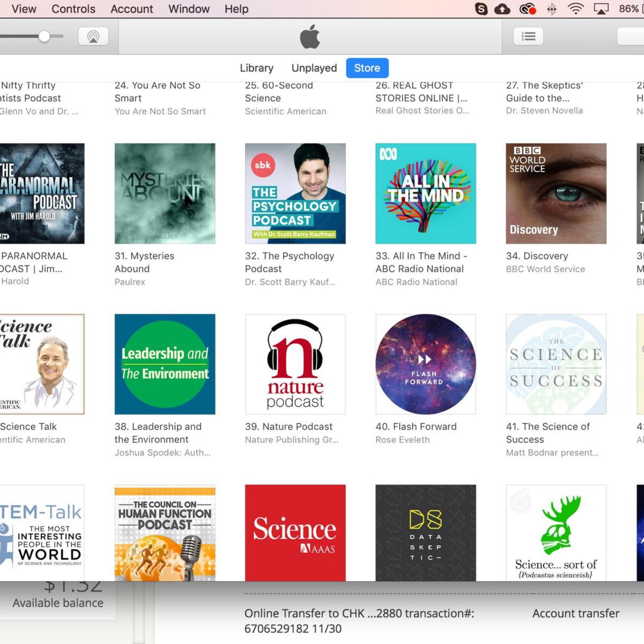Open Leadership and The Environment artwork
The width and height of the screenshot is (644, 644).
click(165, 364)
